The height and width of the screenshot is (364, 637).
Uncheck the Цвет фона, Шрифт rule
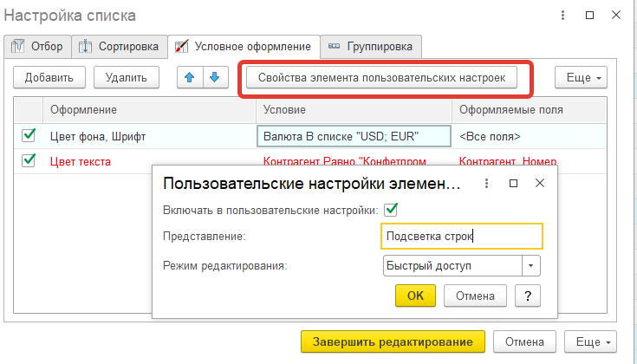click(x=29, y=136)
